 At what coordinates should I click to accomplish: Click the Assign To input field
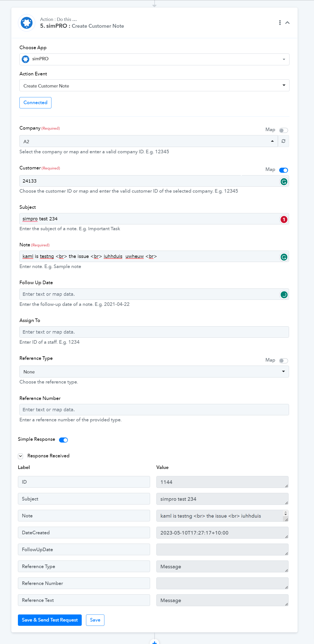point(154,332)
